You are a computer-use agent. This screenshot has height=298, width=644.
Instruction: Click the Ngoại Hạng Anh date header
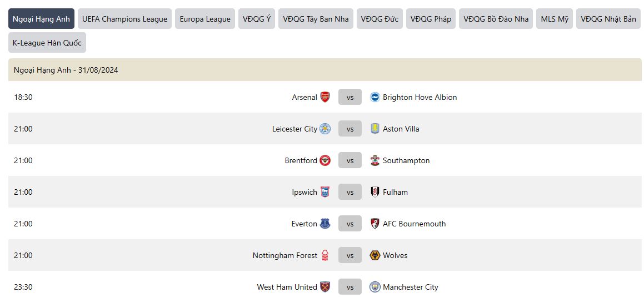click(66, 70)
